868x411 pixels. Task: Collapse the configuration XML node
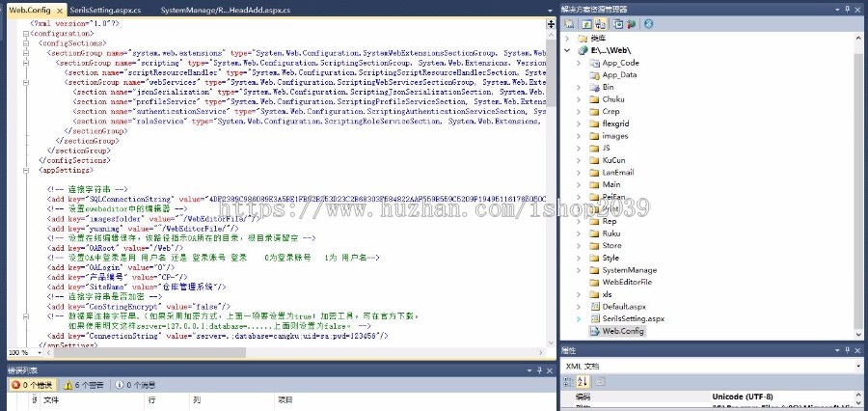[x=25, y=33]
